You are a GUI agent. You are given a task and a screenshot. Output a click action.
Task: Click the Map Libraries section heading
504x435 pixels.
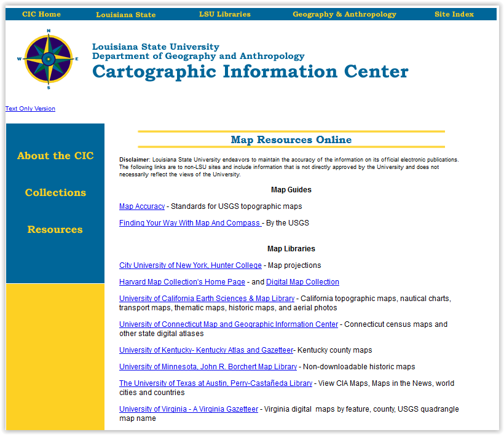pyautogui.click(x=291, y=249)
